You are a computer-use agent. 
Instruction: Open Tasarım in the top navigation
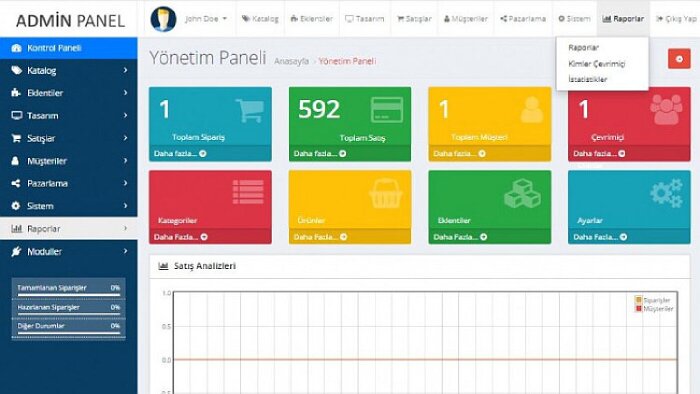[x=364, y=19]
